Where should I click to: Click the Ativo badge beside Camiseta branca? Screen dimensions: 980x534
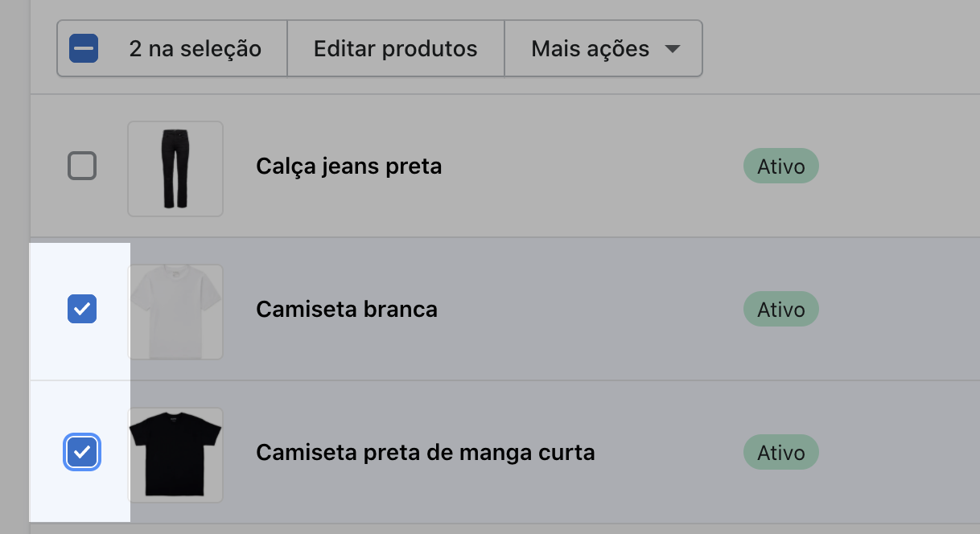coord(780,309)
